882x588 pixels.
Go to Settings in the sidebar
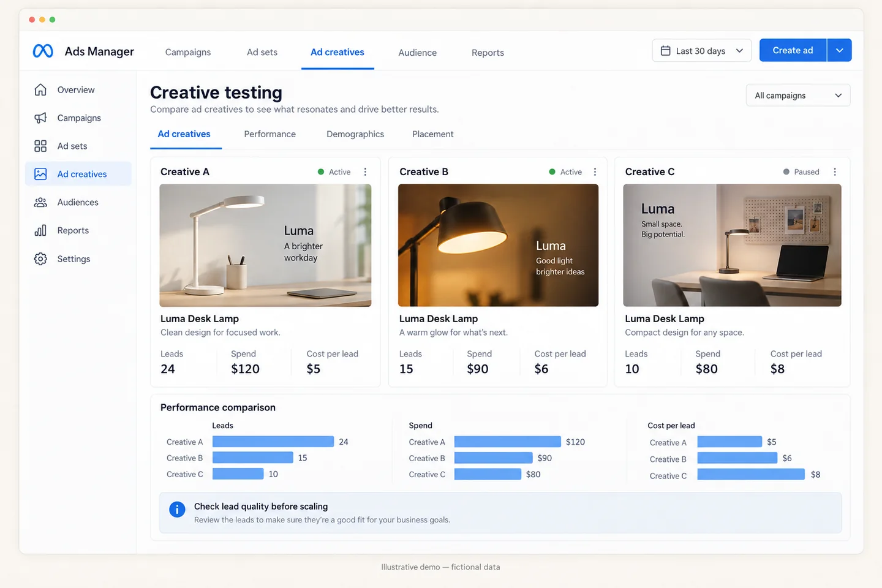tap(78, 259)
